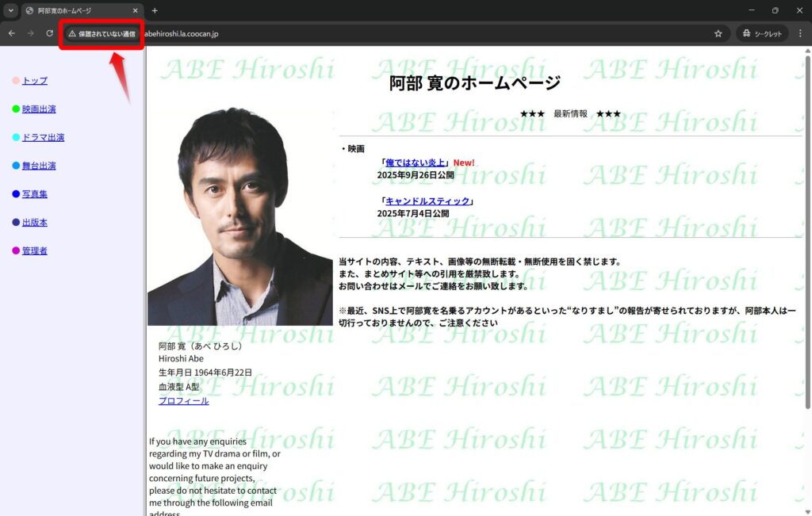This screenshot has width=812, height=516.
Task: Click the address bar URL abehiroshi.la.coocan.jp
Action: [x=182, y=33]
